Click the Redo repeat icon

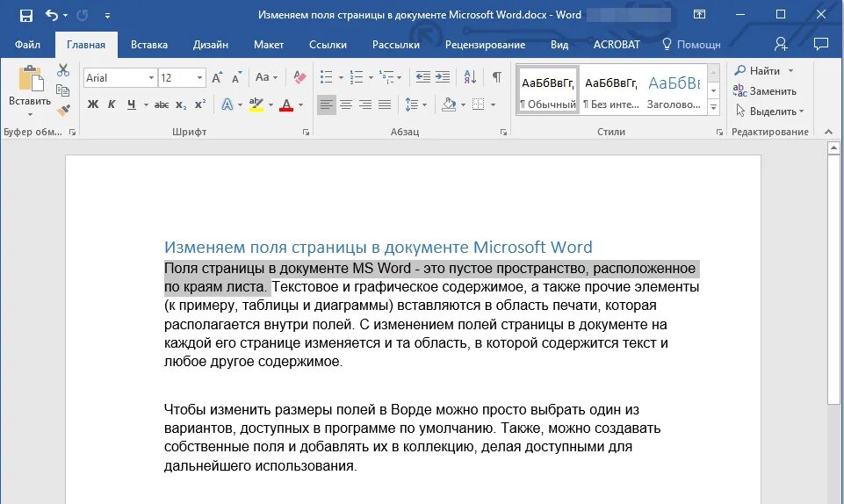tap(83, 15)
